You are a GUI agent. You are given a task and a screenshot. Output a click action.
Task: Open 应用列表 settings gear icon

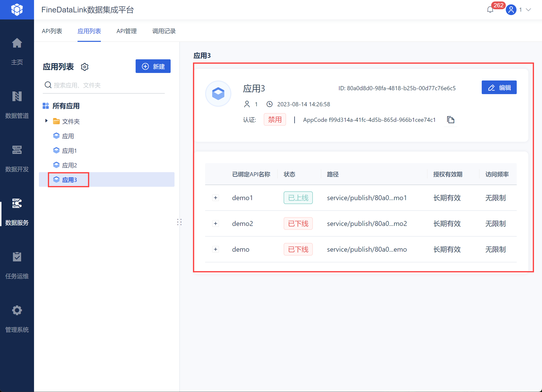coord(85,67)
